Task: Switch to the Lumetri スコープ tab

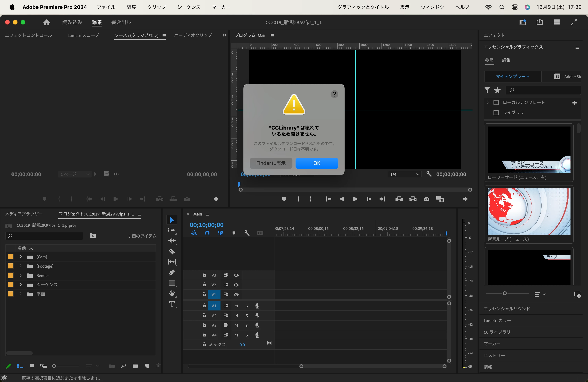Action: (83, 35)
